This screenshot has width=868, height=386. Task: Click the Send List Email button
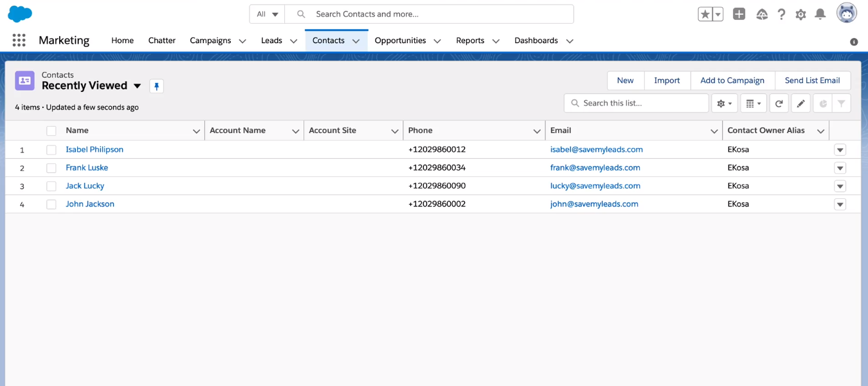point(813,80)
